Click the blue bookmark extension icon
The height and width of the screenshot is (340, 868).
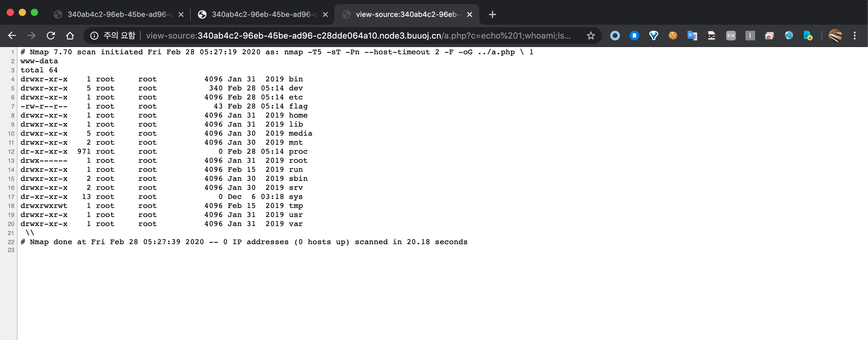pos(634,36)
